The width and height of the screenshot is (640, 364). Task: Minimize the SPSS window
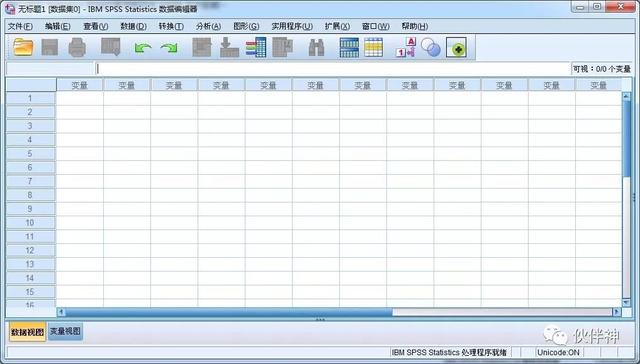tap(580, 7)
